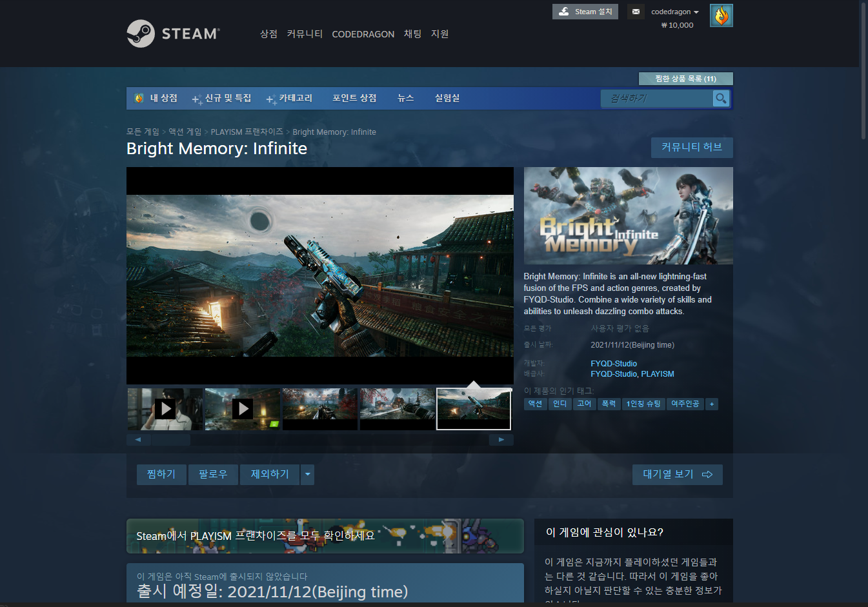Viewport: 868px width, 607px height.
Task: Click 커뮤니티 허브 button
Action: coord(692,147)
